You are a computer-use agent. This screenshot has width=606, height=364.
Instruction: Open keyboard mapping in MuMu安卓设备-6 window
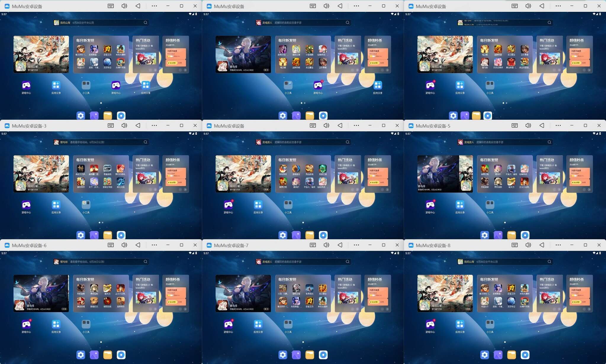(x=111, y=245)
